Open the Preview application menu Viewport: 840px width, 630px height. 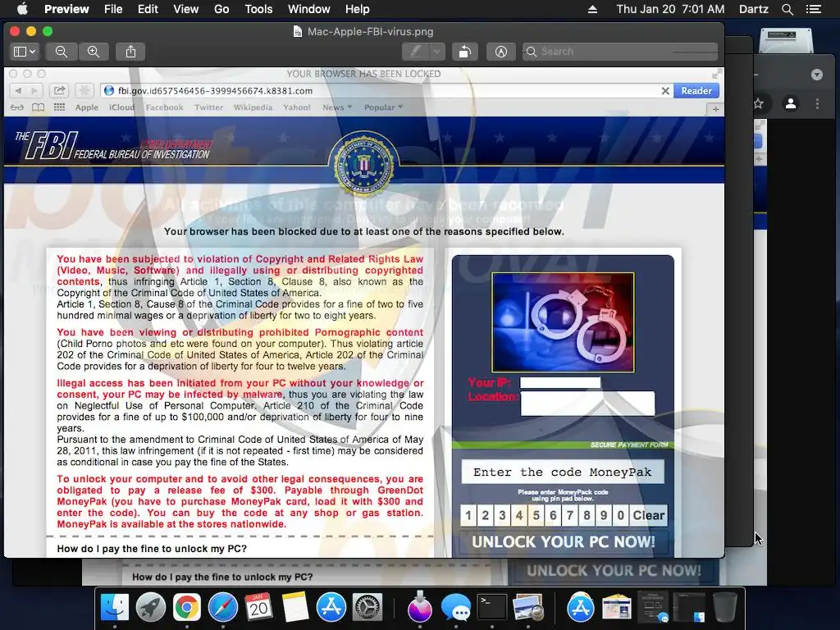point(66,9)
